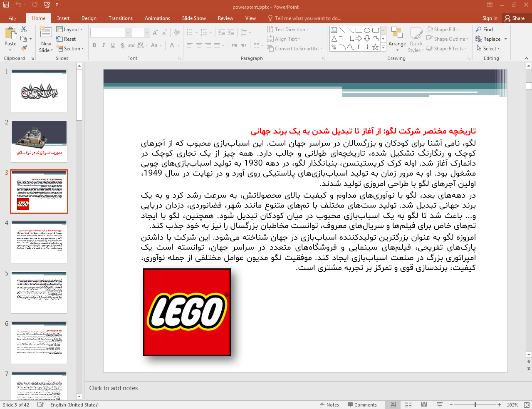Select slide 4 thumbnail
The height and width of the screenshot is (409, 532).
(x=39, y=242)
